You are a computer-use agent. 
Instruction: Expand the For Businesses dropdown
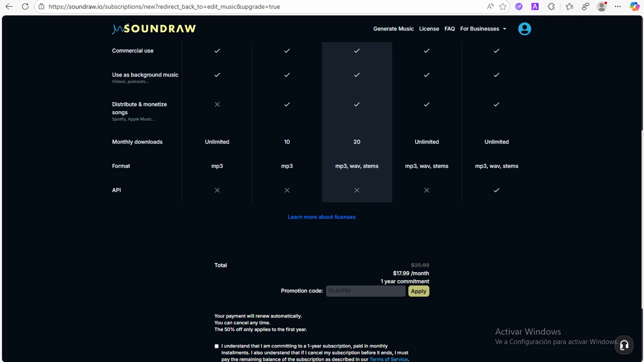(x=483, y=29)
